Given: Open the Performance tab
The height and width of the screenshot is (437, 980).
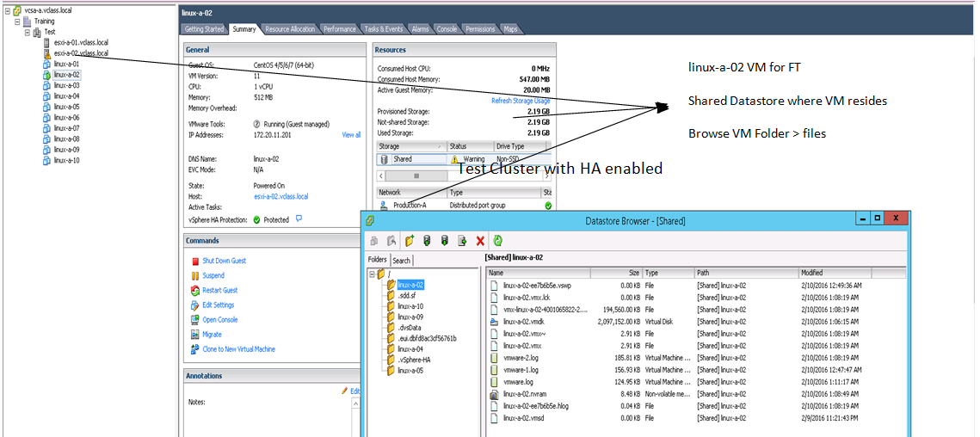Looking at the screenshot, I should pyautogui.click(x=340, y=28).
